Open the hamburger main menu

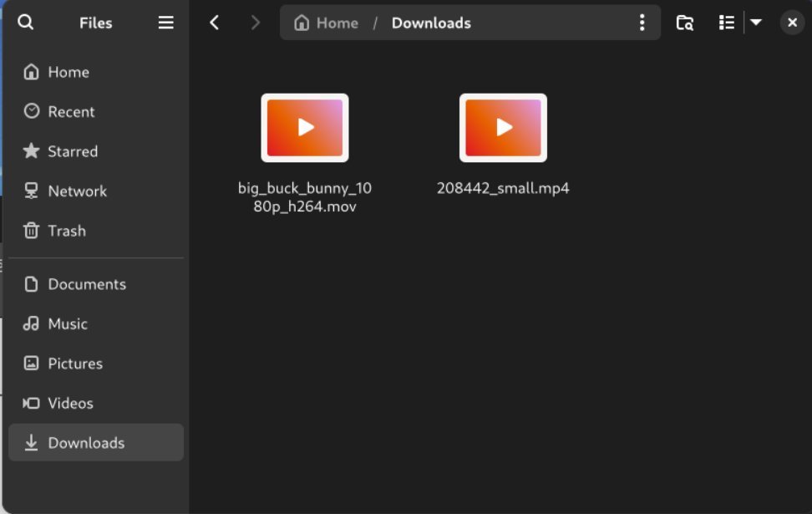point(165,23)
